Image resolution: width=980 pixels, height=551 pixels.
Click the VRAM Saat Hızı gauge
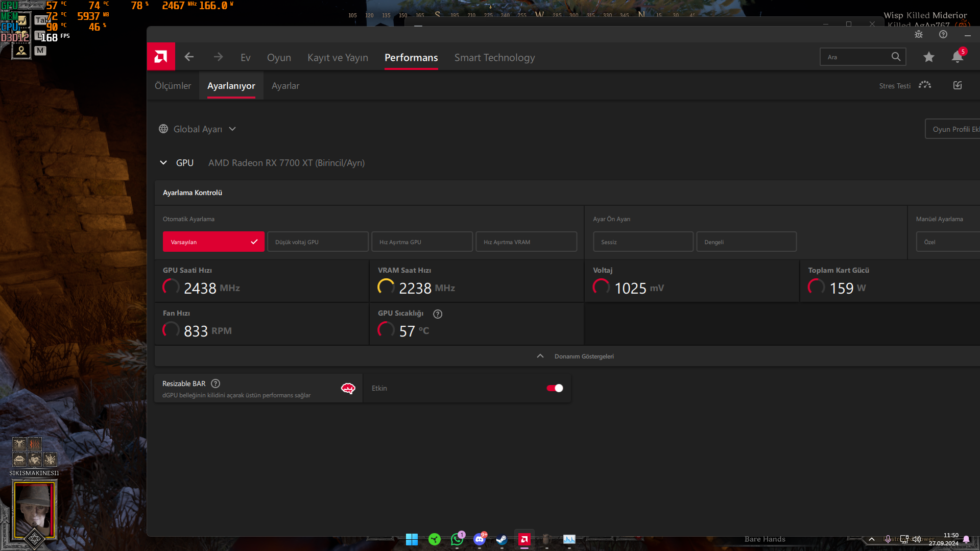point(386,287)
